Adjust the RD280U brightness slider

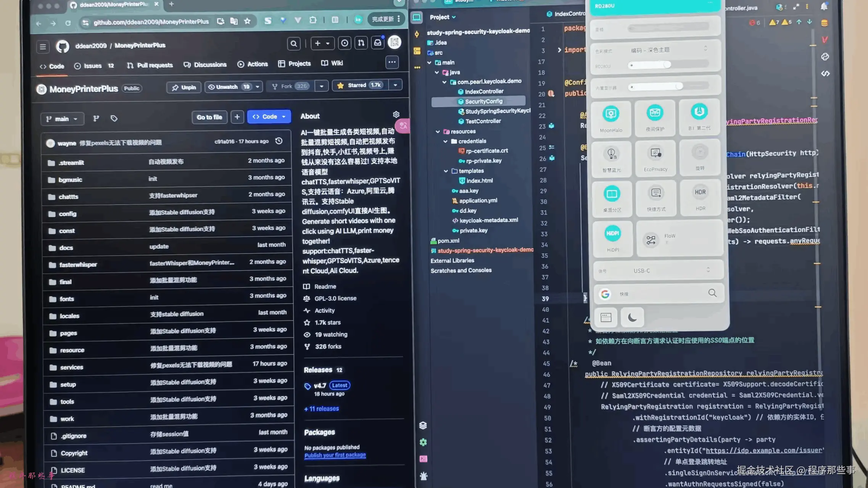pos(666,65)
